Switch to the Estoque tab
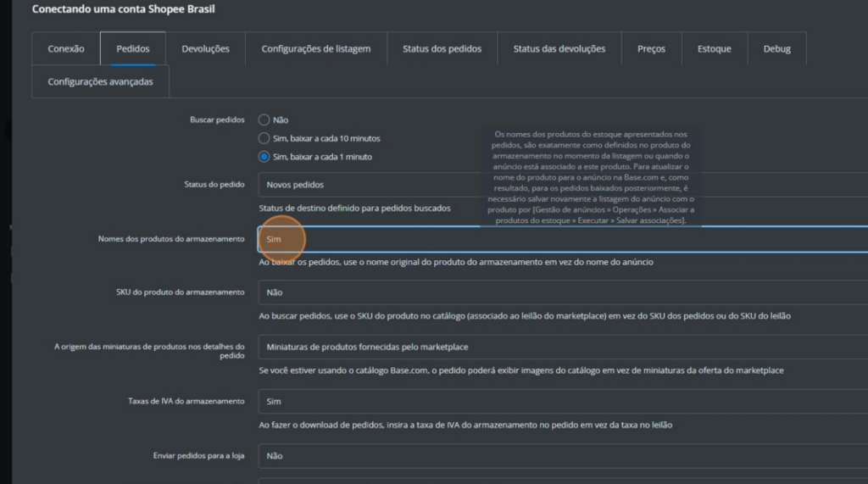 (714, 49)
